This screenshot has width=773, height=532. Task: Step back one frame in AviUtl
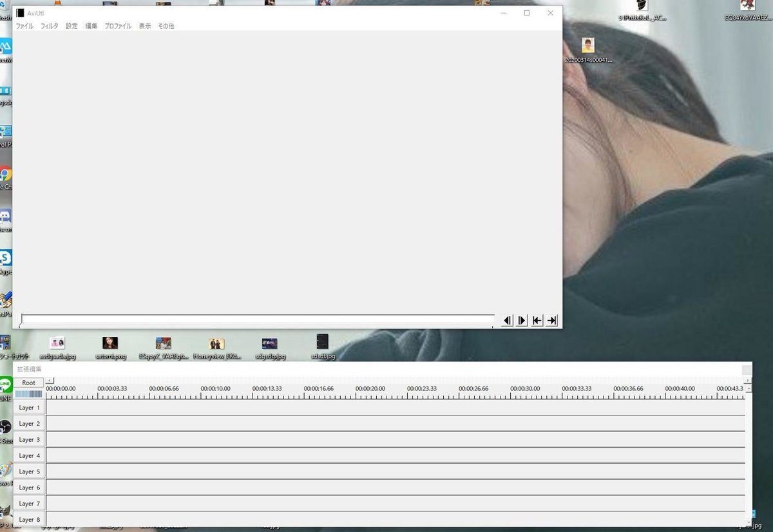(x=507, y=320)
